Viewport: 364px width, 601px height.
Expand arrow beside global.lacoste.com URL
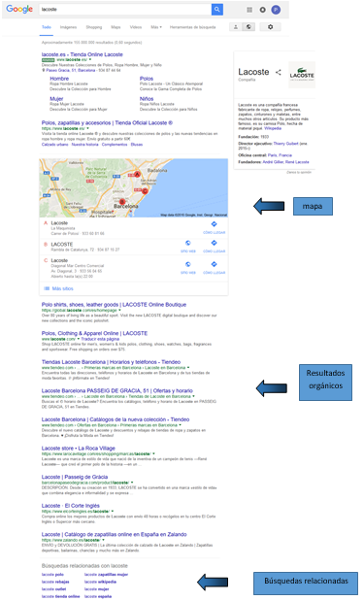click(119, 310)
